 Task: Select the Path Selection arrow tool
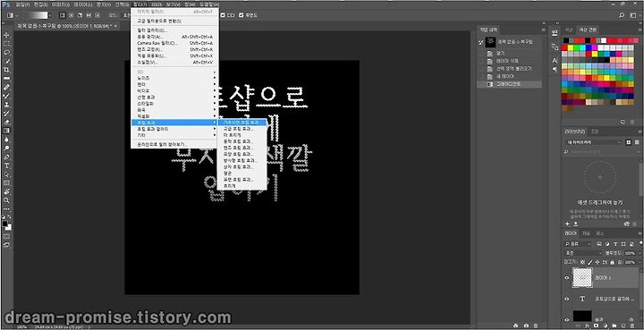click(x=6, y=174)
